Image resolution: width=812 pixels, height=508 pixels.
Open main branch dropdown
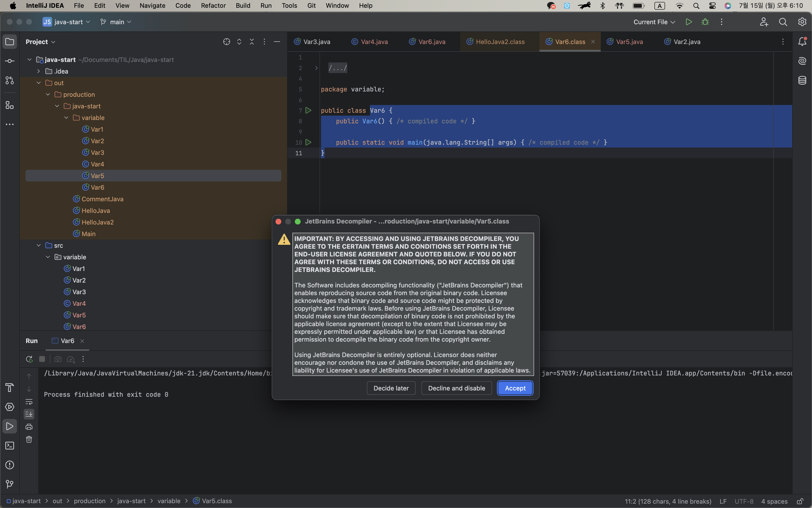(116, 22)
